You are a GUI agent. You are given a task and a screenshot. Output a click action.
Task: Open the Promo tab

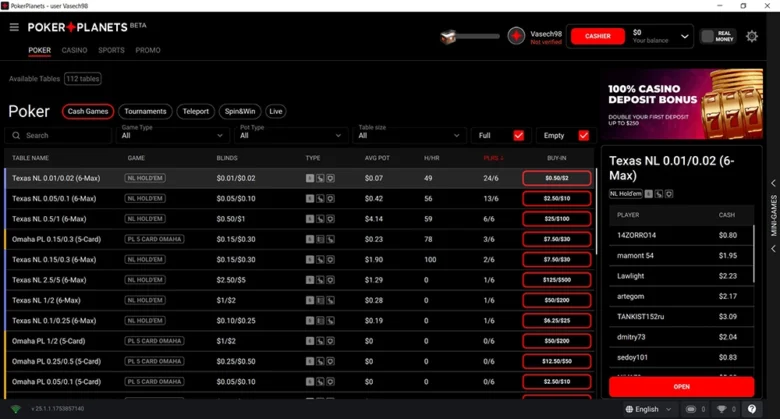[x=148, y=50]
